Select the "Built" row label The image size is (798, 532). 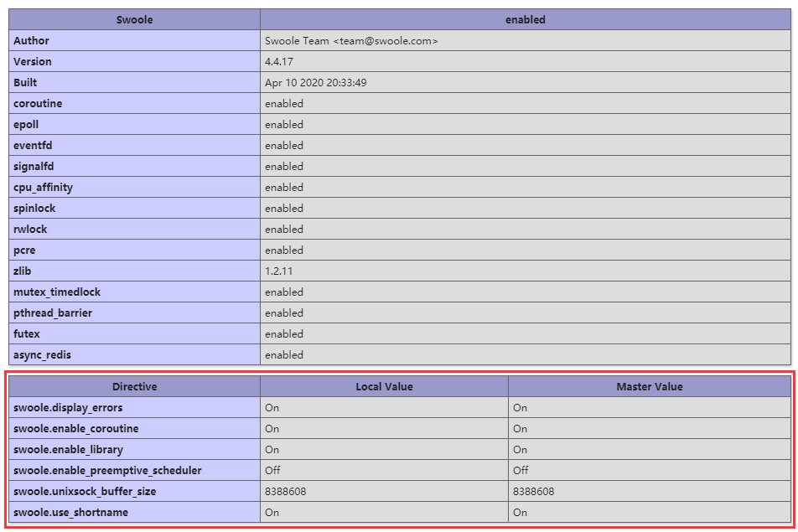[x=25, y=82]
